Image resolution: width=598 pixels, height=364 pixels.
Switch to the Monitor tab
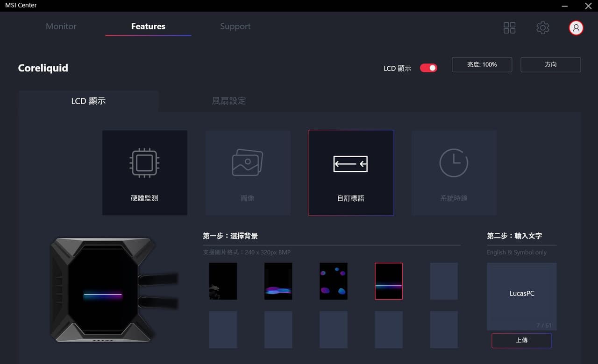61,26
